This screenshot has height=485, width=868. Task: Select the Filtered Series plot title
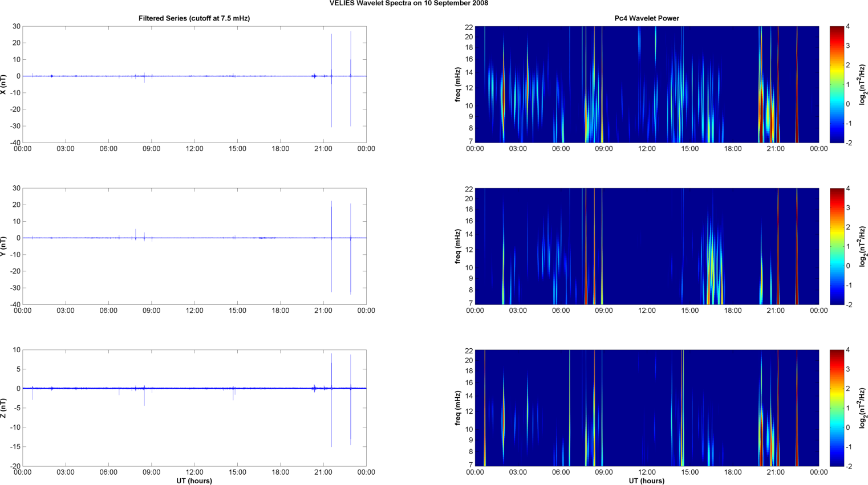click(x=194, y=18)
